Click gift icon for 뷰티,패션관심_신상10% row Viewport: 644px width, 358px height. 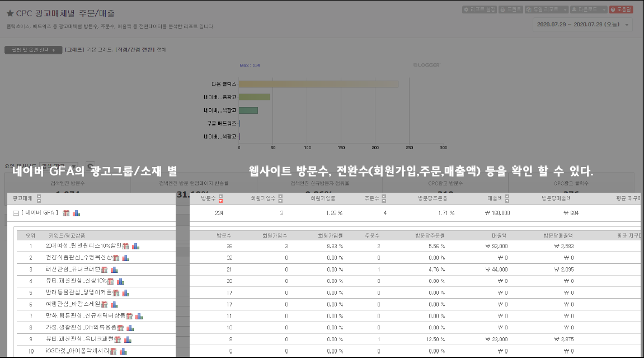coord(110,281)
